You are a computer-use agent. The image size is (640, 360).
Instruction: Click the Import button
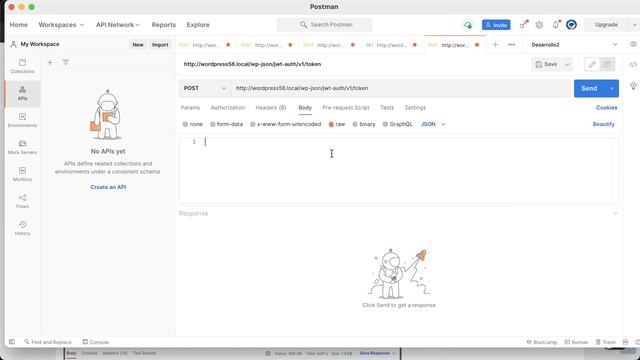tap(160, 44)
